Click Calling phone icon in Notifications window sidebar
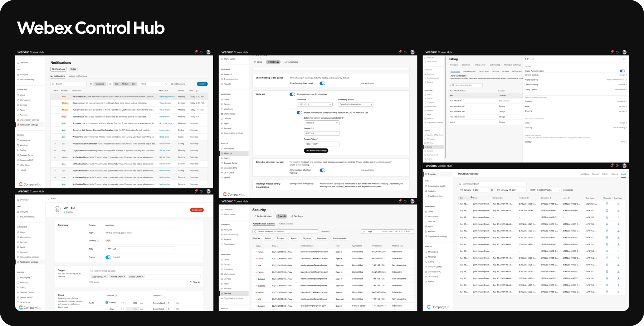The width and height of the screenshot is (644, 326). point(18,150)
